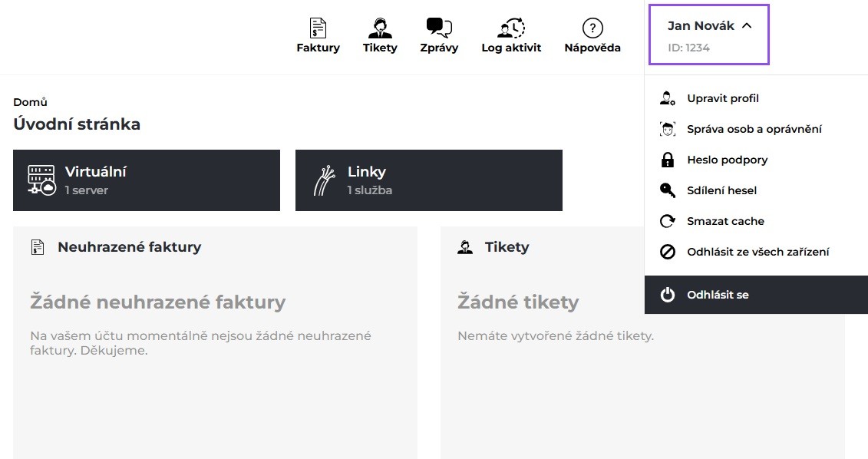Click the Domů breadcrumb link
Viewport: 868px width, 459px height.
pyautogui.click(x=31, y=102)
